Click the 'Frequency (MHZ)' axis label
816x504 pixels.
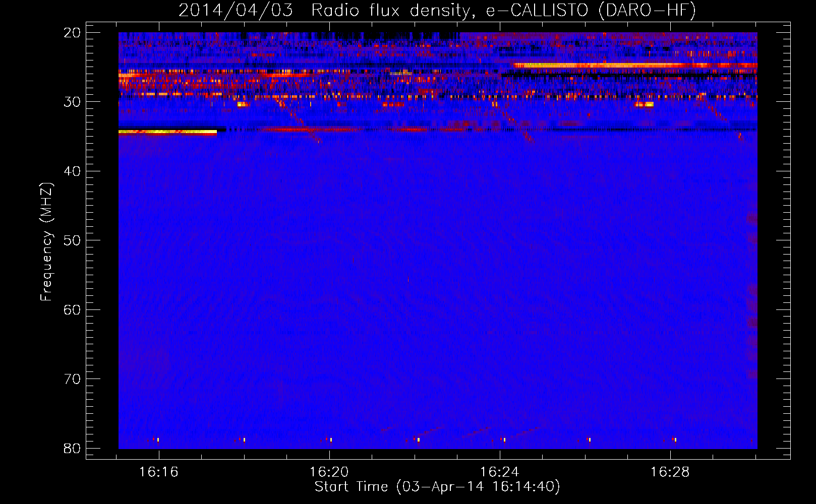click(46, 242)
